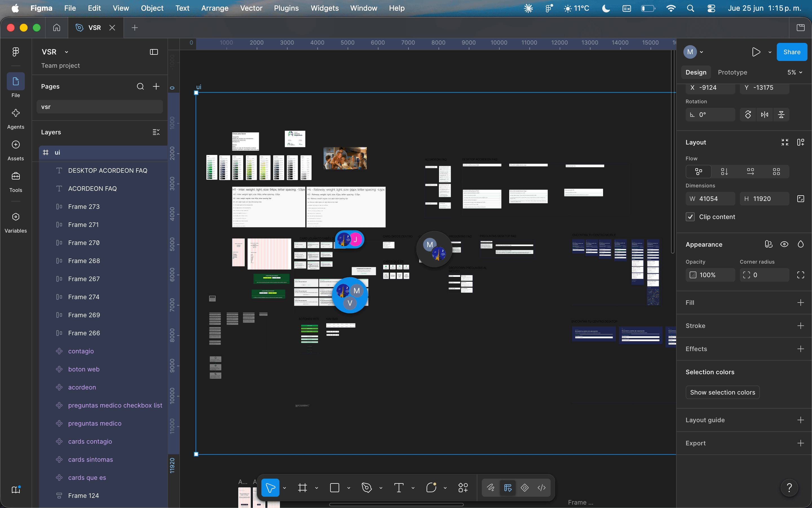The image size is (812, 508).
Task: Expand the Frame tool options chevron
Action: pos(316,487)
